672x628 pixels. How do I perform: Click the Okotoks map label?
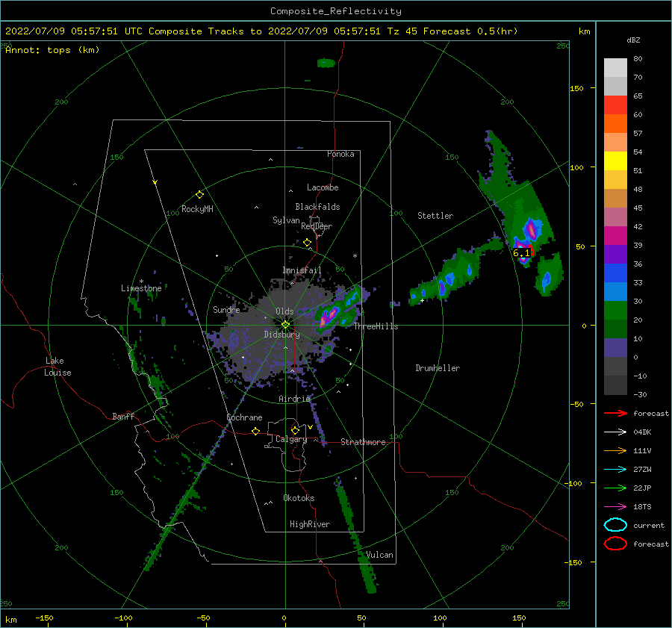pos(299,498)
